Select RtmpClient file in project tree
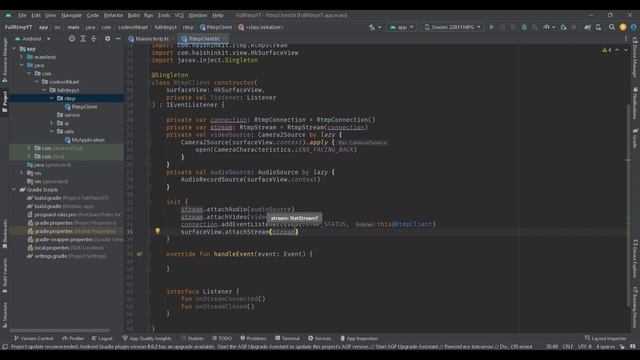Screen dimensions: 640x360 point(81,107)
